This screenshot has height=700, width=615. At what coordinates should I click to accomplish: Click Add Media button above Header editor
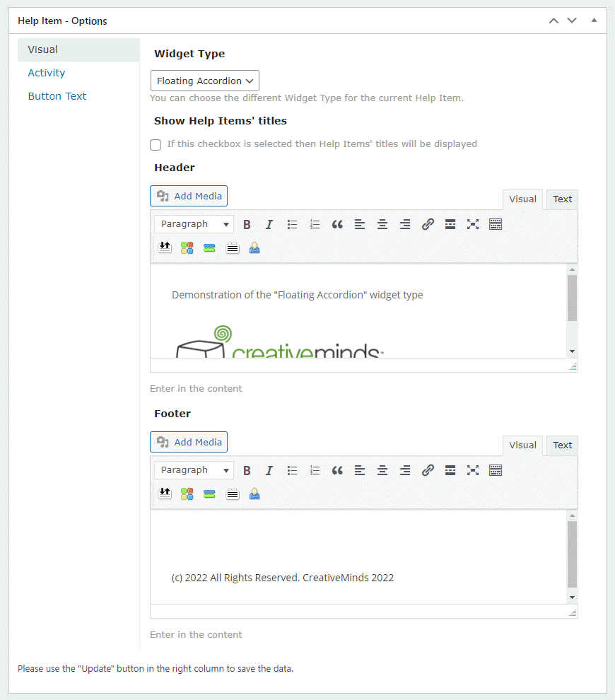click(x=189, y=196)
